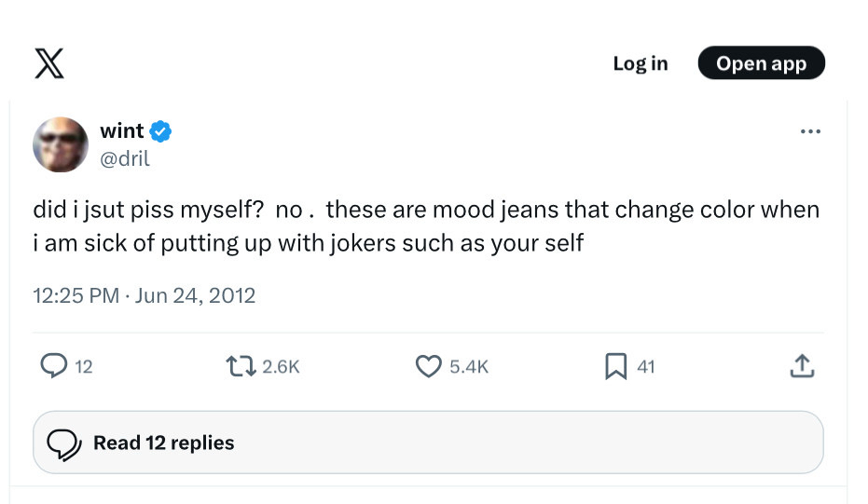Click the X logo icon
The height and width of the screenshot is (504, 868).
point(48,63)
